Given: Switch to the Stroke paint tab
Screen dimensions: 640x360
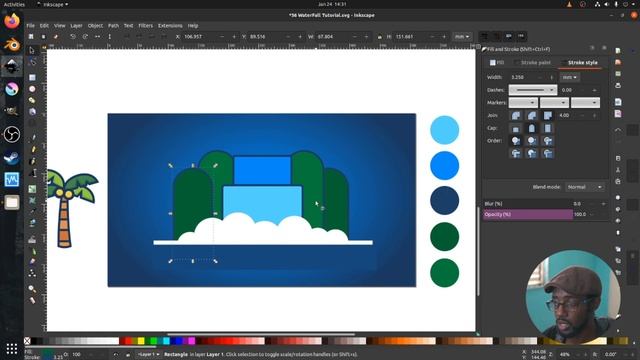Looking at the screenshot, I should coord(533,62).
